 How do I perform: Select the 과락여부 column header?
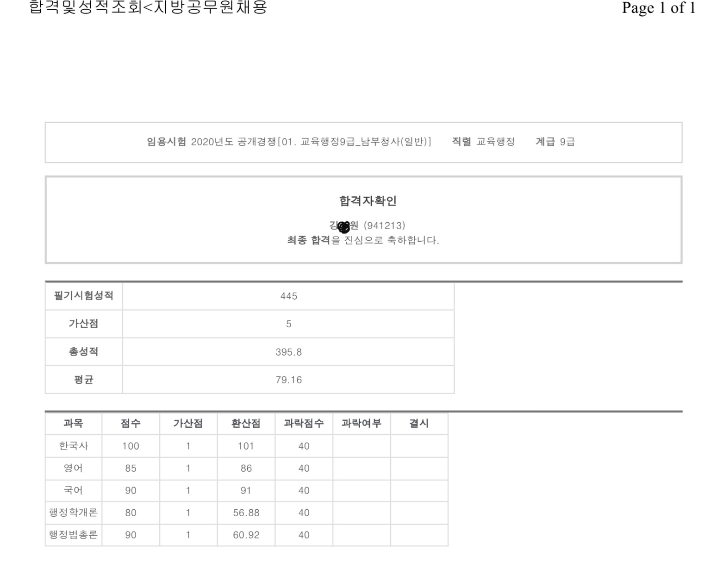361,423
